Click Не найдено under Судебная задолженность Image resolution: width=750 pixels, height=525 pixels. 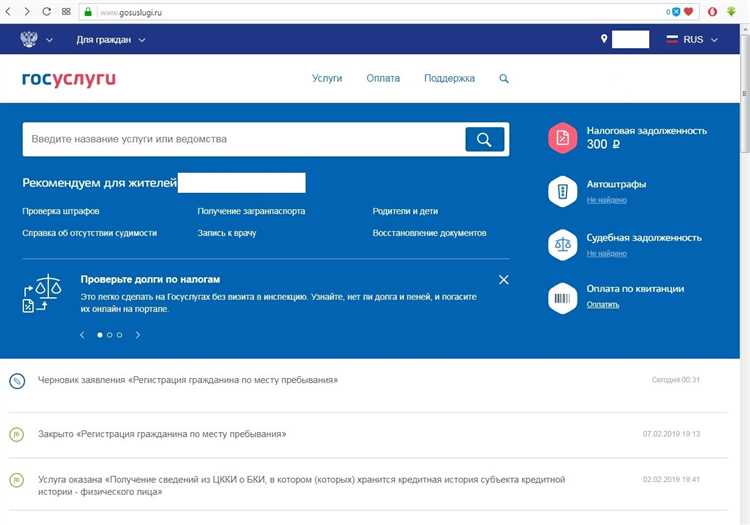607,253
